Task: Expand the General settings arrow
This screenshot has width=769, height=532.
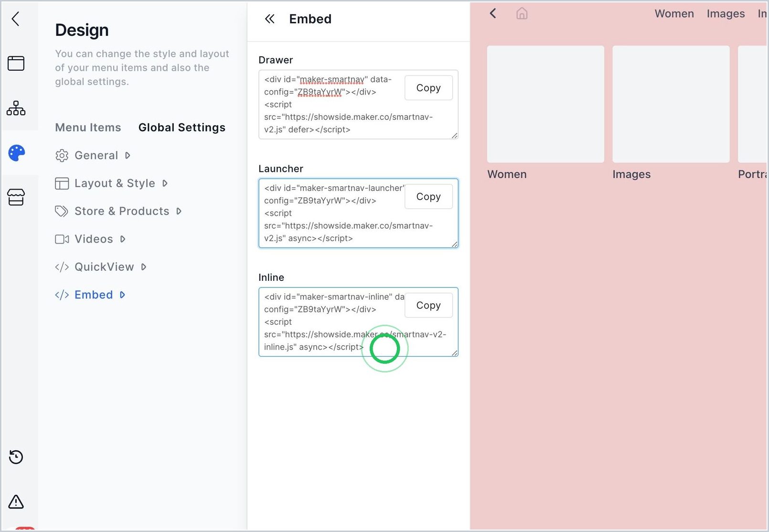Action: coord(128,156)
